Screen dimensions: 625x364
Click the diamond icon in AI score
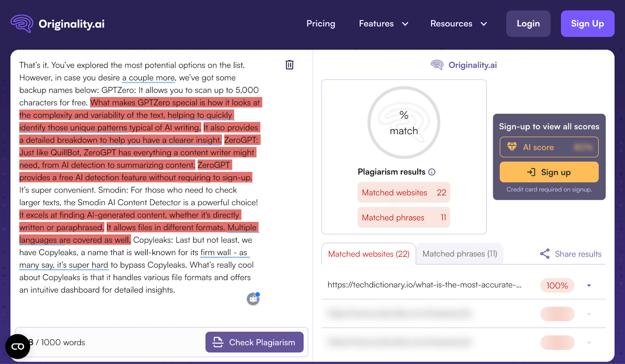[x=512, y=147]
